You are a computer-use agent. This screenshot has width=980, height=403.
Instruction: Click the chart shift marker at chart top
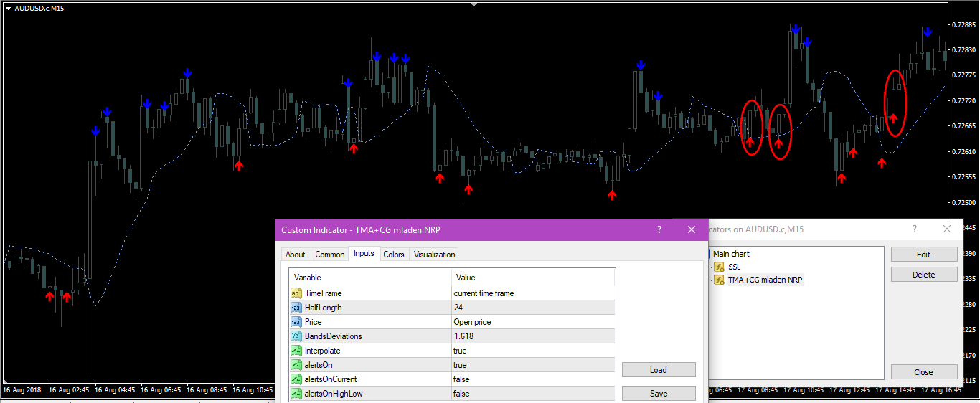coord(473,4)
